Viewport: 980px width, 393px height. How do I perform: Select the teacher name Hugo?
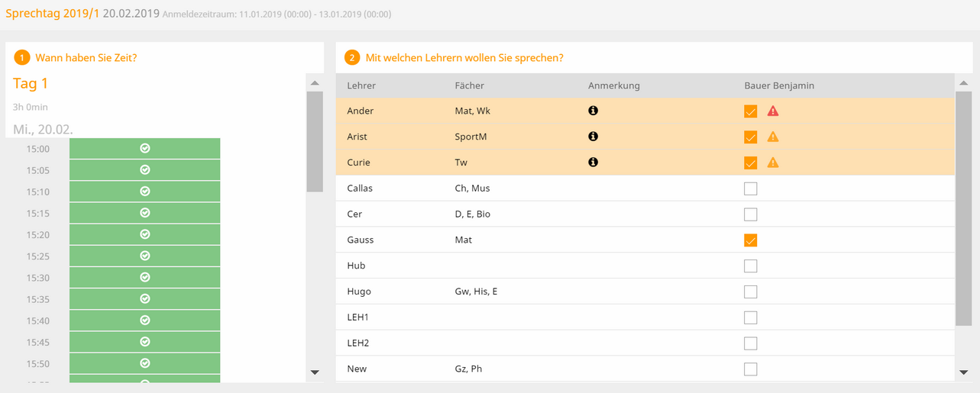(359, 292)
